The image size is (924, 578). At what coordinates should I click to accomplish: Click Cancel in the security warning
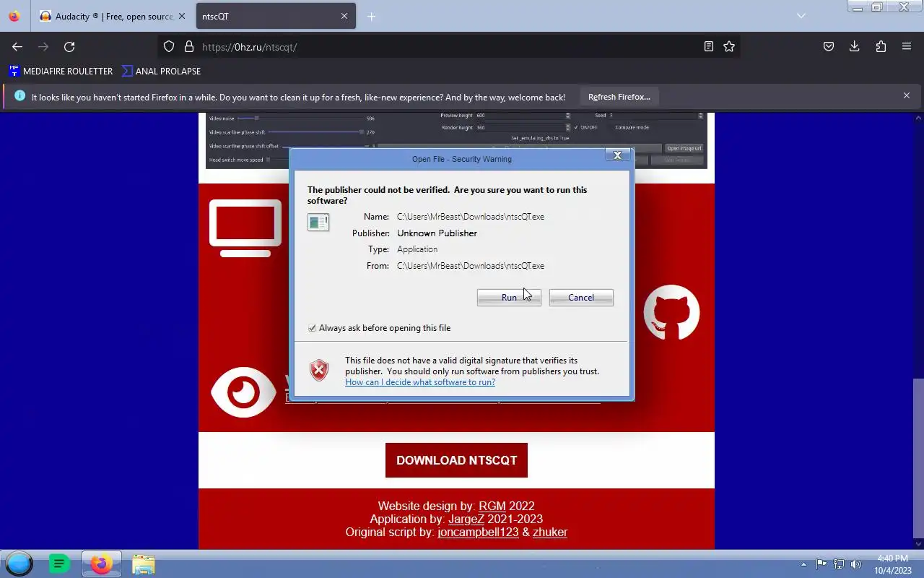coord(581,298)
